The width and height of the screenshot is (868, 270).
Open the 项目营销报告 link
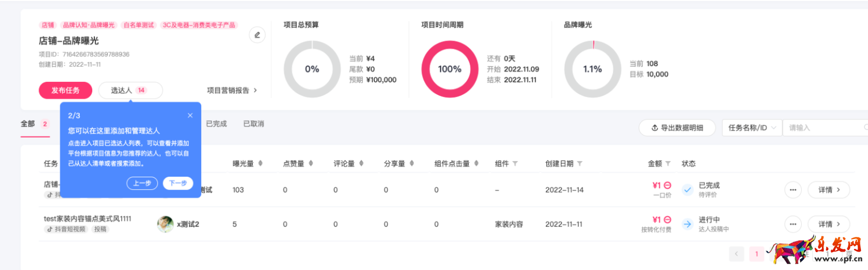pyautogui.click(x=232, y=91)
